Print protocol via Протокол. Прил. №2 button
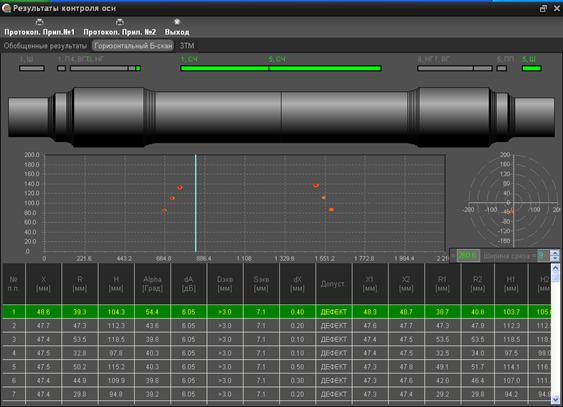 120,27
